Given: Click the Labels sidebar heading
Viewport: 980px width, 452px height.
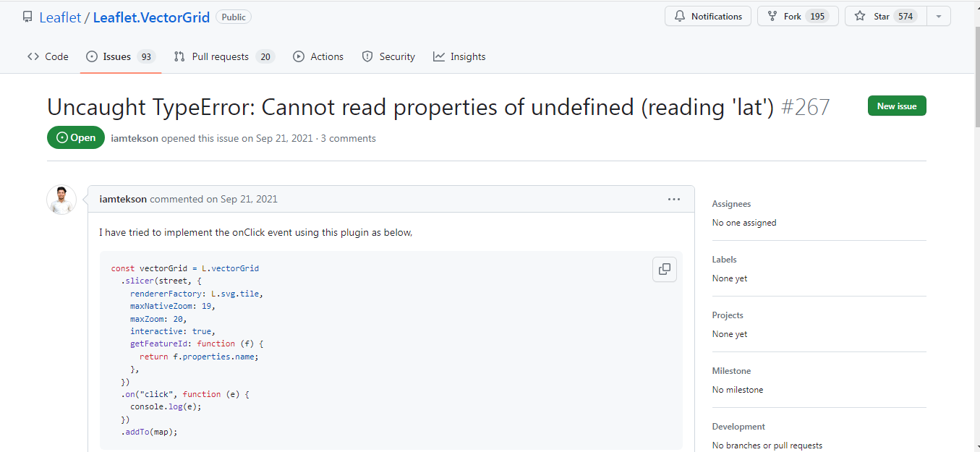Looking at the screenshot, I should (724, 260).
